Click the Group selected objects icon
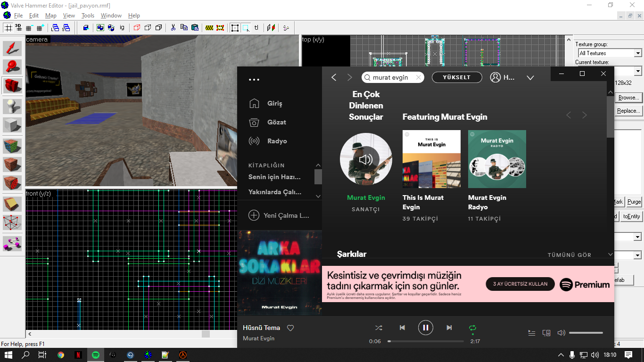The width and height of the screenshot is (644, 362). (x=100, y=28)
